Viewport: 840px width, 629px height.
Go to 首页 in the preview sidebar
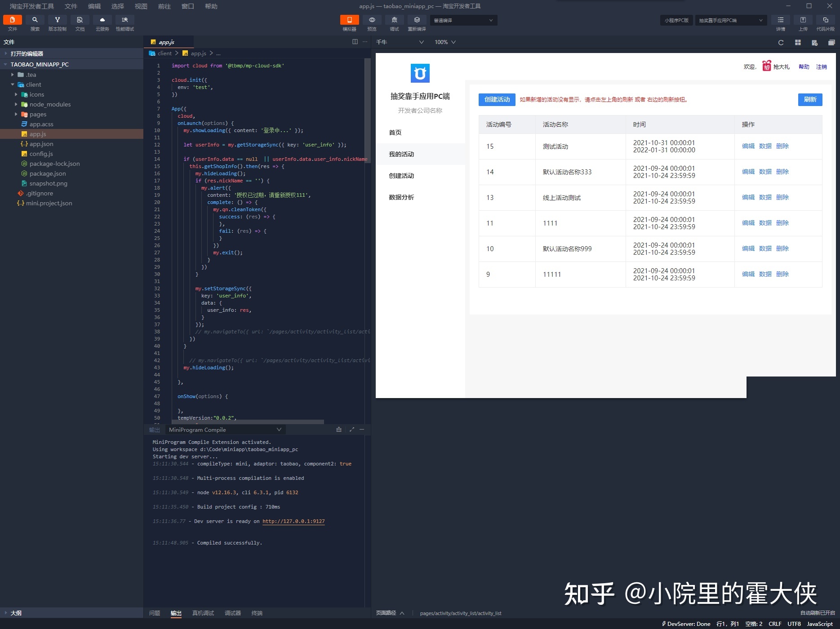395,133
